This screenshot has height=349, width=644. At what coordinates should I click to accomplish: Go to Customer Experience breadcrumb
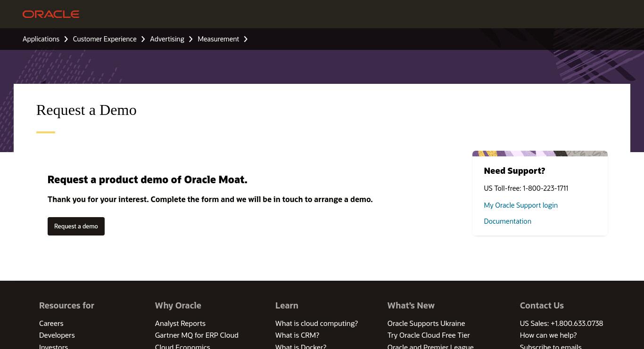105,39
